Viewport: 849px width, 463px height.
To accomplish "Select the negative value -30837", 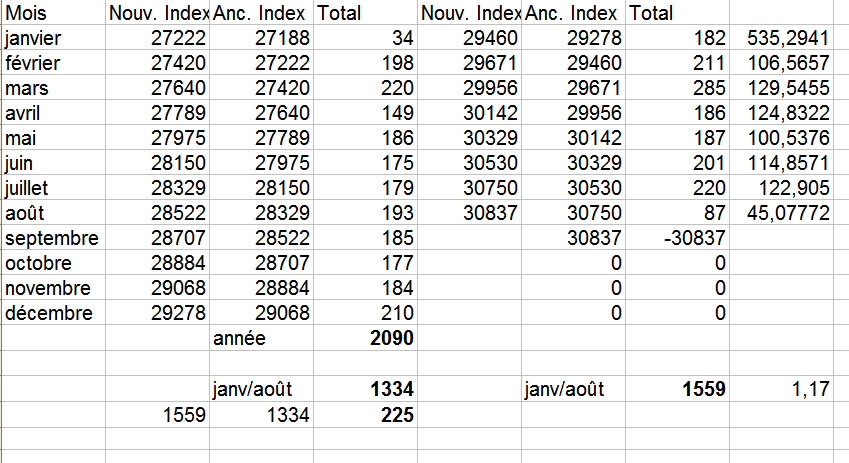I will pos(677,237).
